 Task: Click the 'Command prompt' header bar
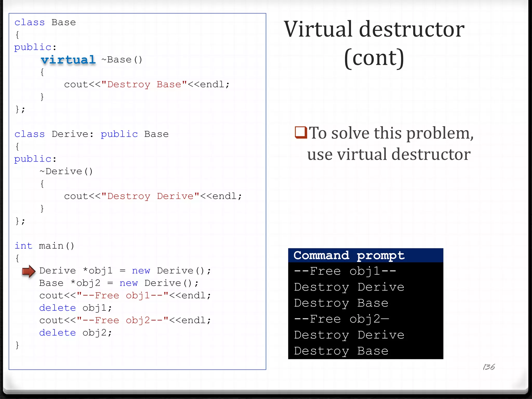(x=366, y=255)
